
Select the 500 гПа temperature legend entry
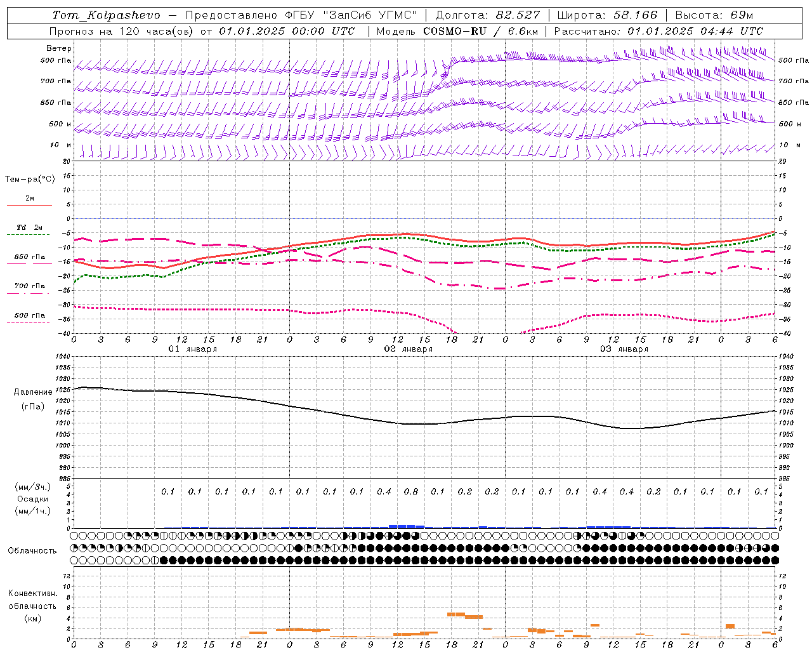click(x=30, y=315)
